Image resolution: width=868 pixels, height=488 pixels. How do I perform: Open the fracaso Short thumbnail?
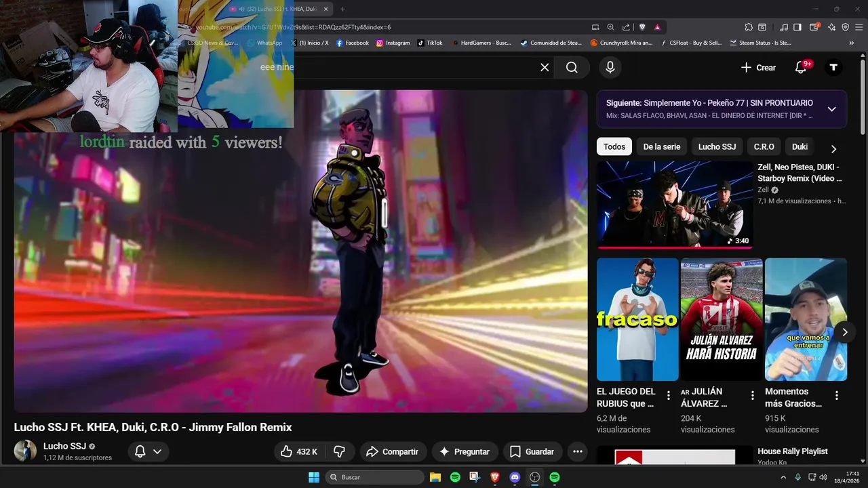coord(637,319)
